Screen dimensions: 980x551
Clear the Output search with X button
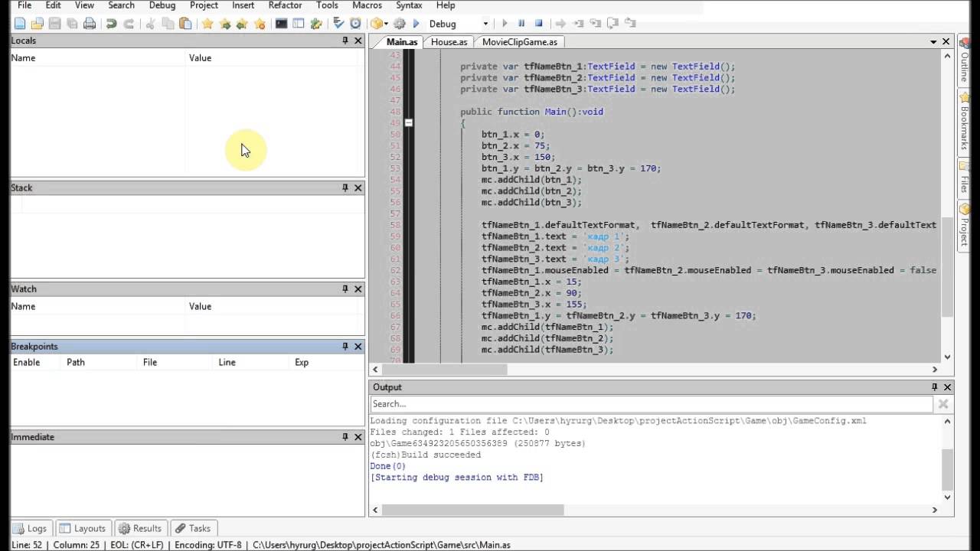coord(943,404)
